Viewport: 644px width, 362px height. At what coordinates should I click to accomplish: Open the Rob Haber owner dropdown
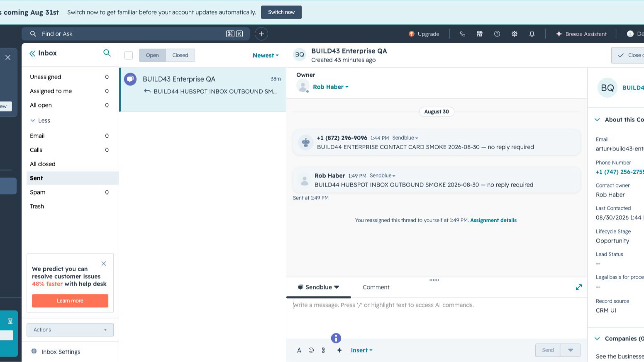pyautogui.click(x=331, y=87)
